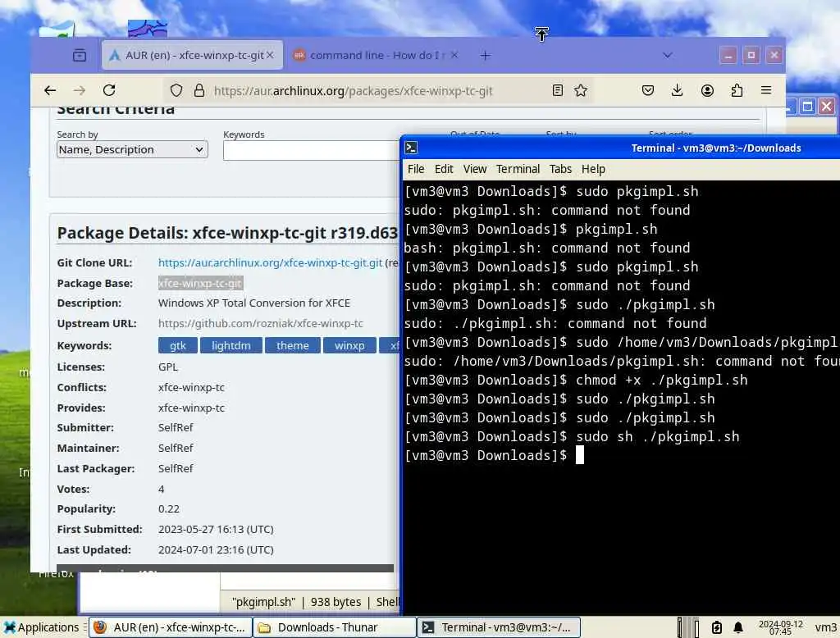
Task: Open the terminal View menu
Action: [x=475, y=169]
